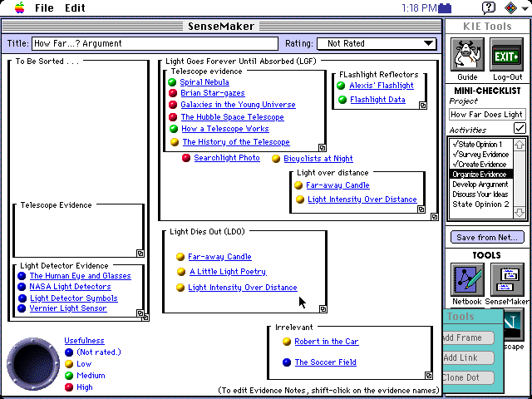
Task: Open the Usefulness legend link
Action: [85, 341]
